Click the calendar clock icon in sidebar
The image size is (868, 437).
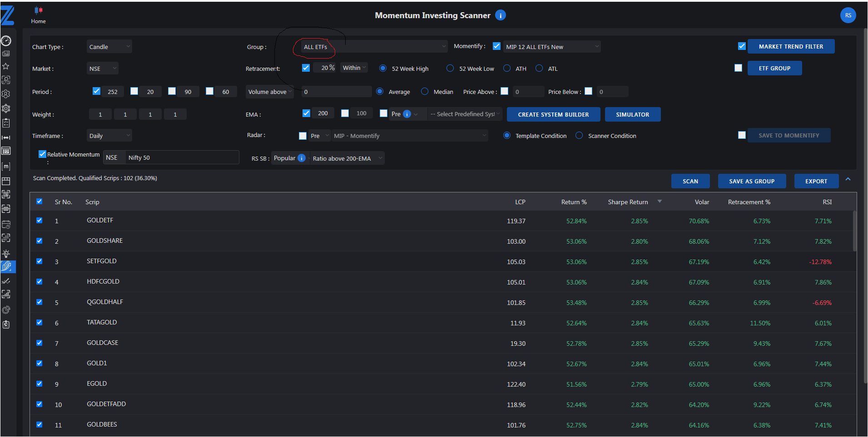6,224
